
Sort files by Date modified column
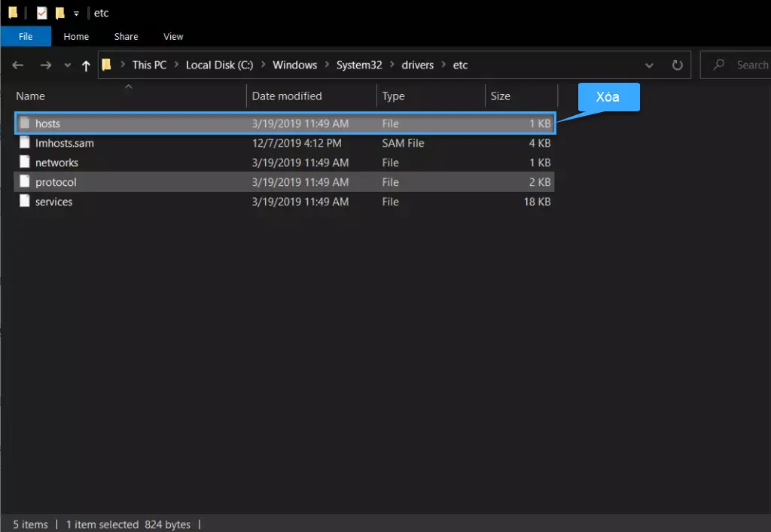[x=287, y=96]
